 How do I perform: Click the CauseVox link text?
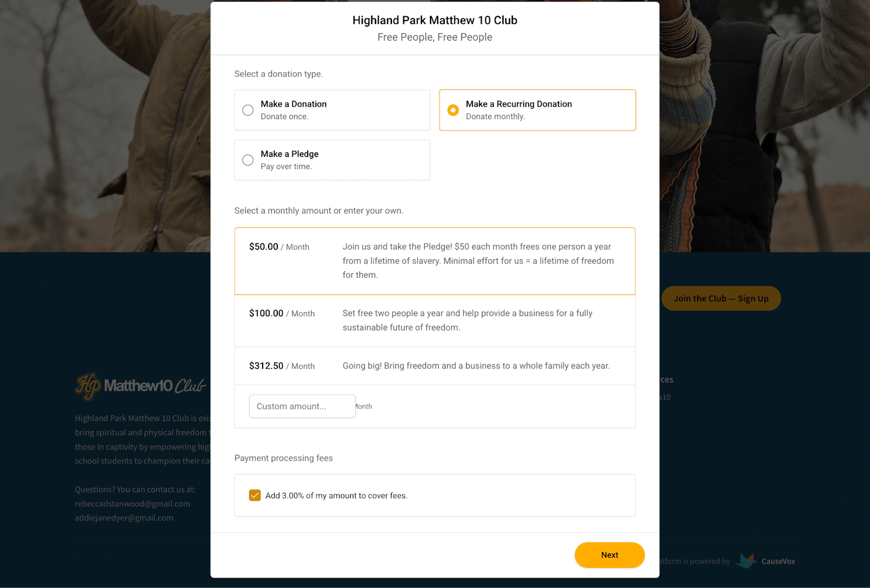[778, 561]
